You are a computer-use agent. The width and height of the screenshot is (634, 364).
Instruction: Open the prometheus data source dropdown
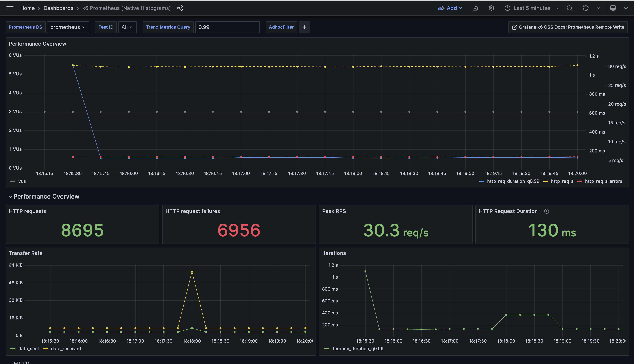point(68,27)
